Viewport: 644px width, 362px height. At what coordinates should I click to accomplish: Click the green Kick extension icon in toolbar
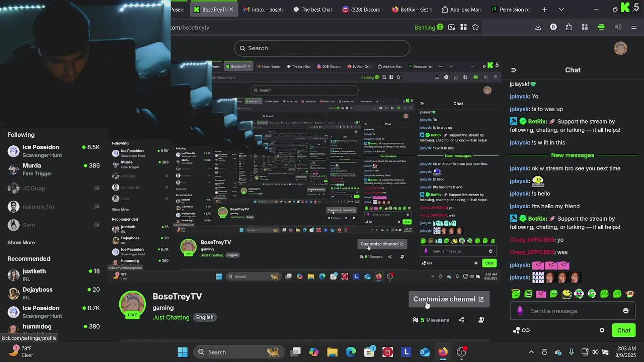(x=601, y=27)
